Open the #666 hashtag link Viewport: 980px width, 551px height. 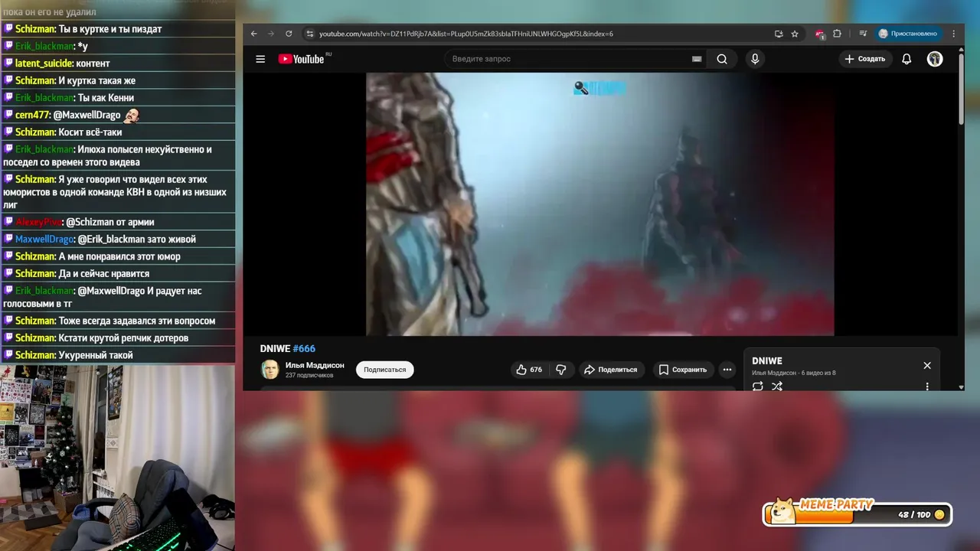(x=304, y=349)
